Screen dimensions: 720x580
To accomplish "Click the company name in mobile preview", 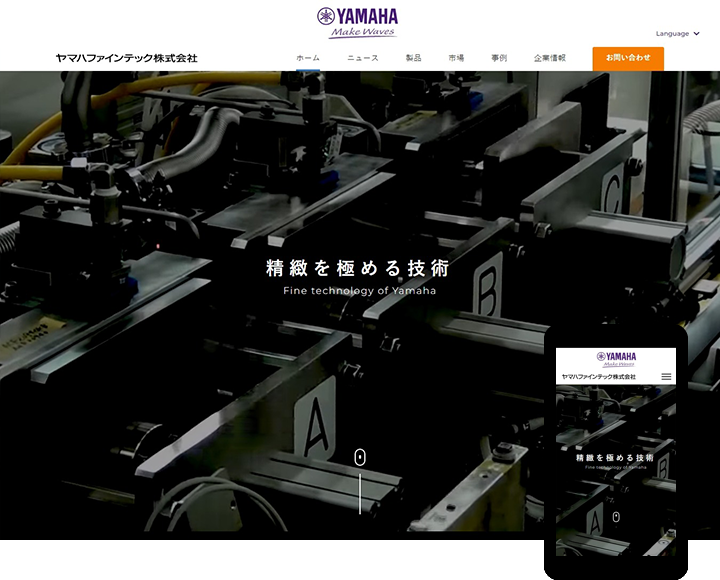I will tap(599, 377).
